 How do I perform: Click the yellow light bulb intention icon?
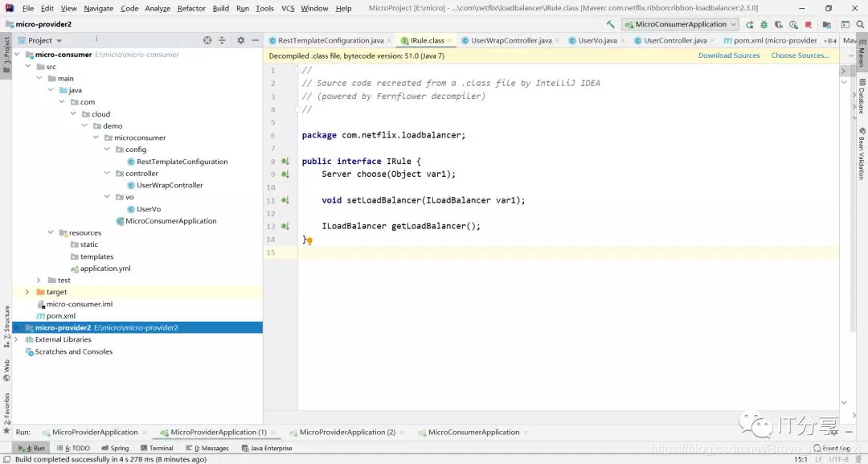(x=309, y=241)
